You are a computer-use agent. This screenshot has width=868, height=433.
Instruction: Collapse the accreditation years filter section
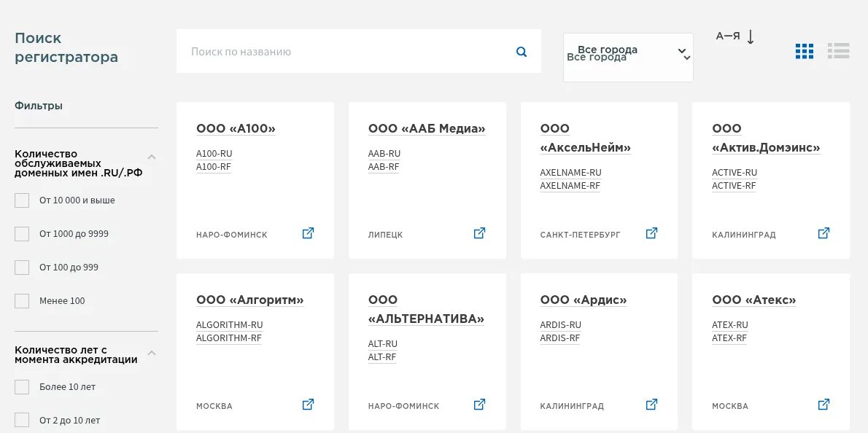pyautogui.click(x=152, y=353)
